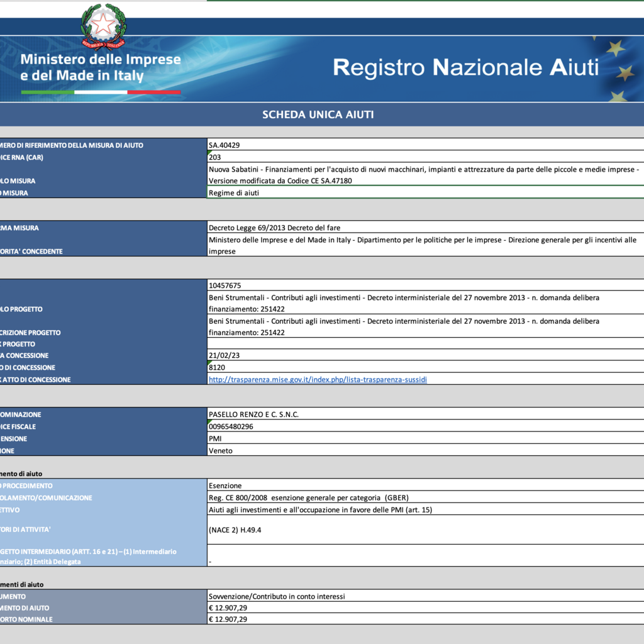Click the (NACE 2) H.49.4 cell
This screenshot has height=644, width=644.
pyautogui.click(x=425, y=530)
